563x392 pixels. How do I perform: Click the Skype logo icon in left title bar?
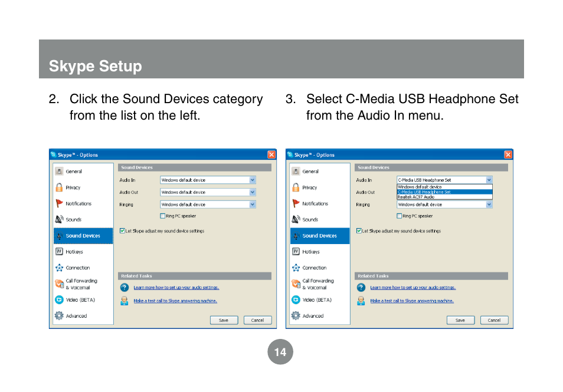[x=54, y=154]
